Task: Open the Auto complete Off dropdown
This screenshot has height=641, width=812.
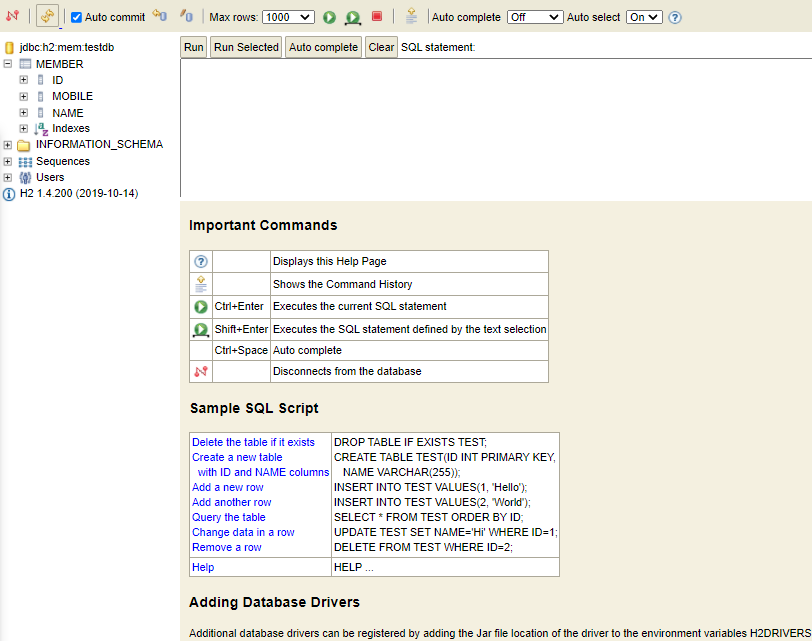Action: [x=535, y=17]
